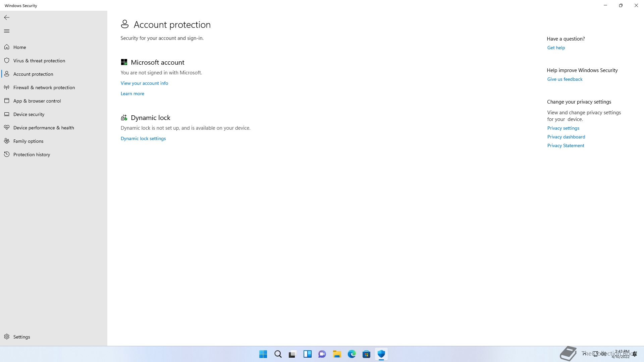Open Home in the sidebar

19,47
